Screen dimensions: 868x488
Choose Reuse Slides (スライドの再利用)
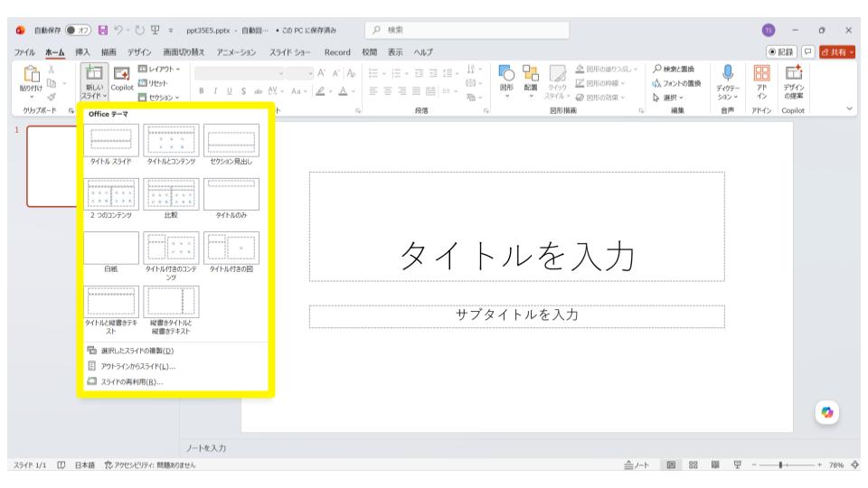pos(126,381)
